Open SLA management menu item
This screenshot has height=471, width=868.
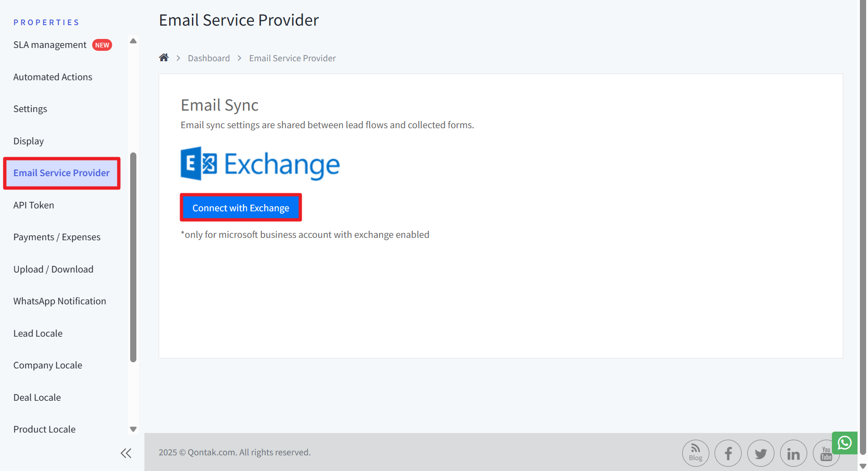point(50,45)
